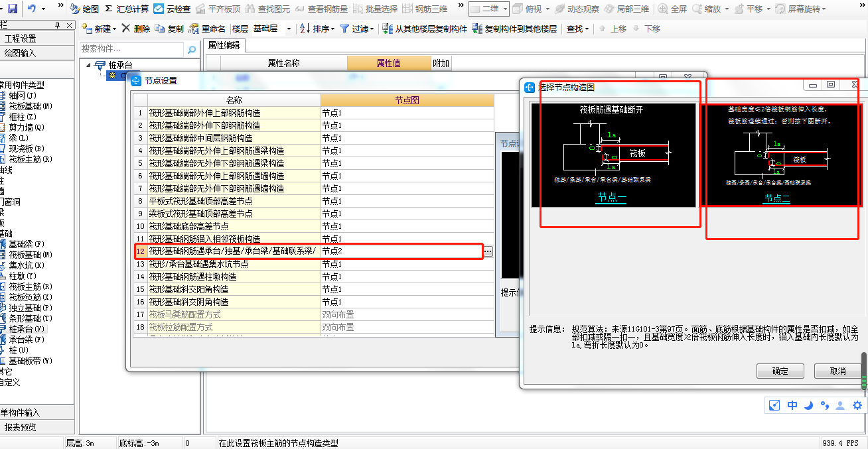The height and width of the screenshot is (449, 868).
Task: Open the dropdown arrow beside 俯视
Action: [x=548, y=9]
